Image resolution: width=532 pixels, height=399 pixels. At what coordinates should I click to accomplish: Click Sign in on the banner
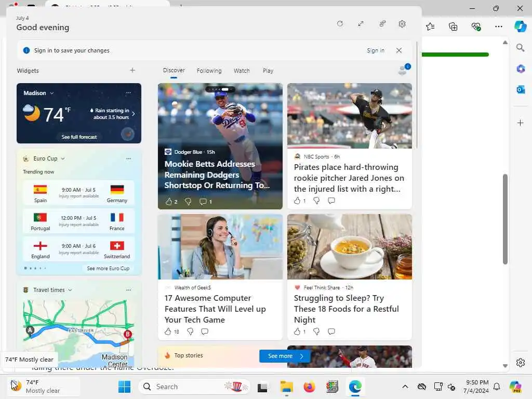tap(375, 50)
